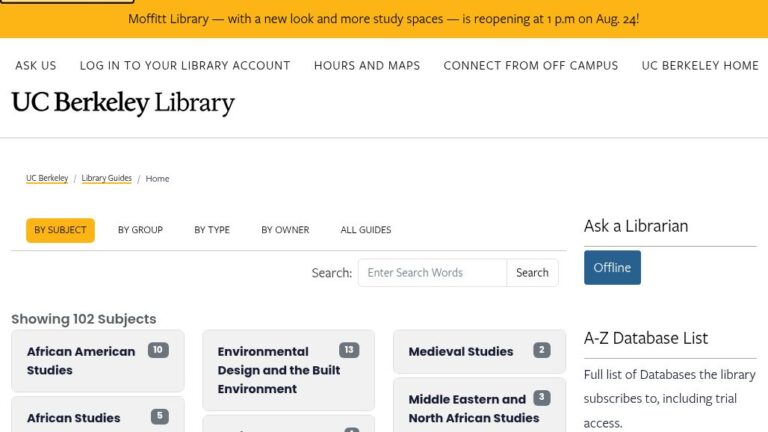Image resolution: width=768 pixels, height=432 pixels.
Task: Expand African American Studies subject
Action: click(98, 361)
